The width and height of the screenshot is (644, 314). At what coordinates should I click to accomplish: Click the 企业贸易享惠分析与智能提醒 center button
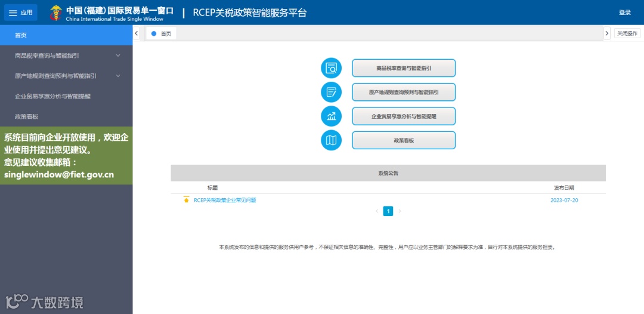pyautogui.click(x=404, y=116)
